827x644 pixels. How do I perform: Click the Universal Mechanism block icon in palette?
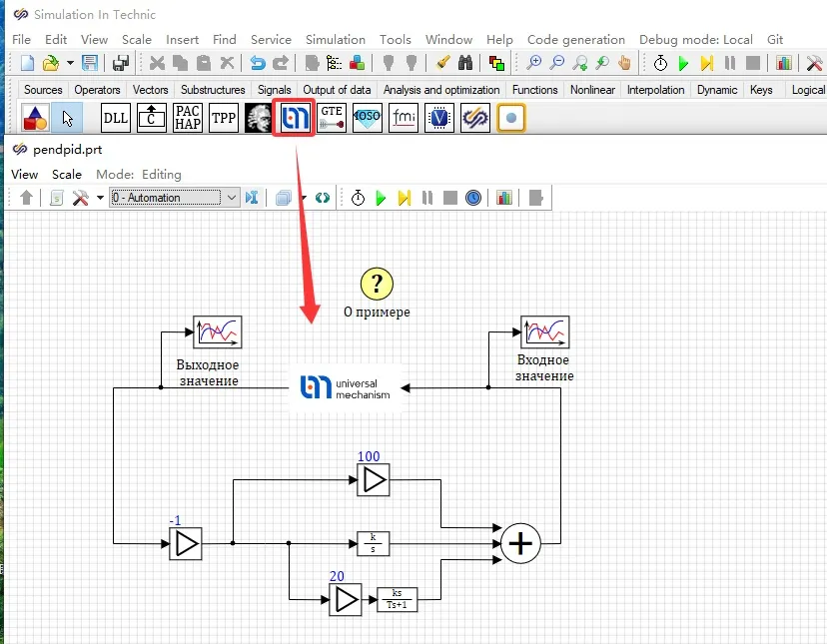pos(294,118)
